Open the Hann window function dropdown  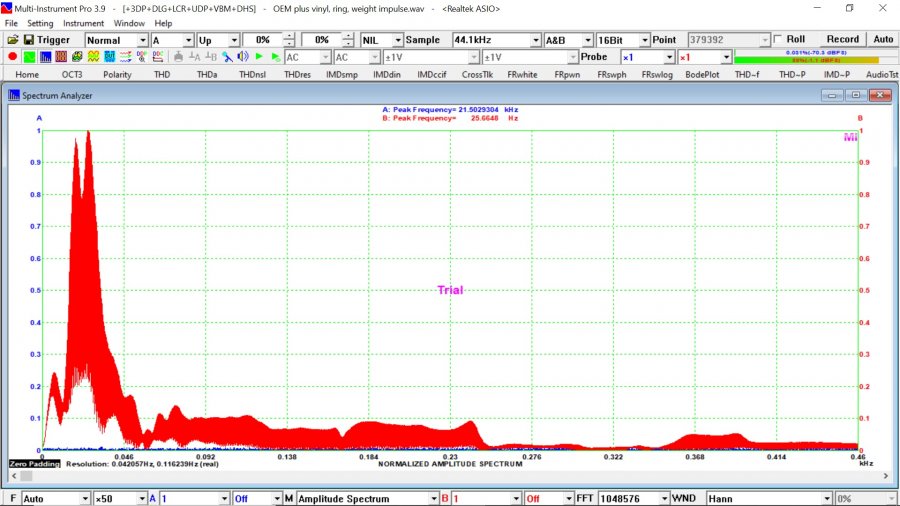(769, 499)
